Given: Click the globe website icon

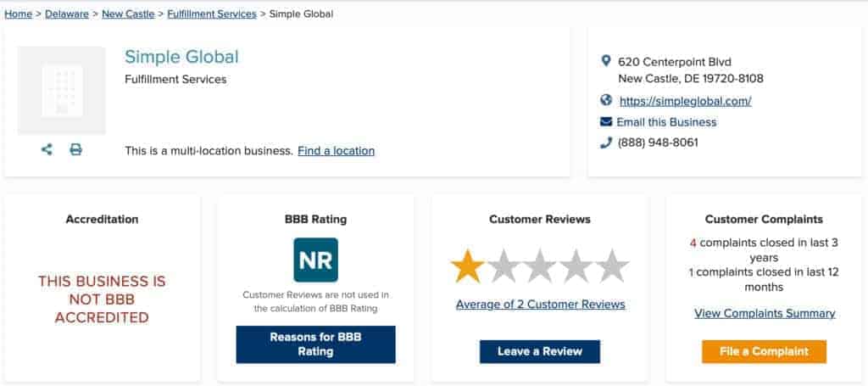Looking at the screenshot, I should coord(606,100).
